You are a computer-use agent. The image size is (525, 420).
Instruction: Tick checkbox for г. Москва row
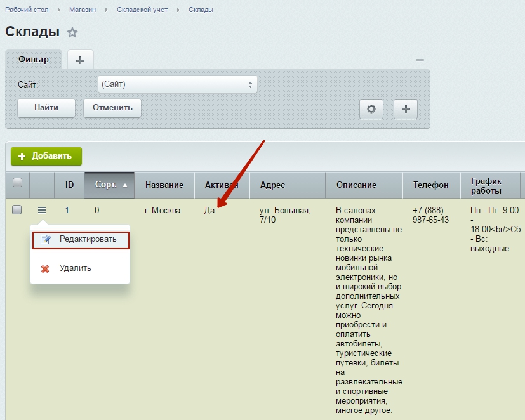click(18, 210)
